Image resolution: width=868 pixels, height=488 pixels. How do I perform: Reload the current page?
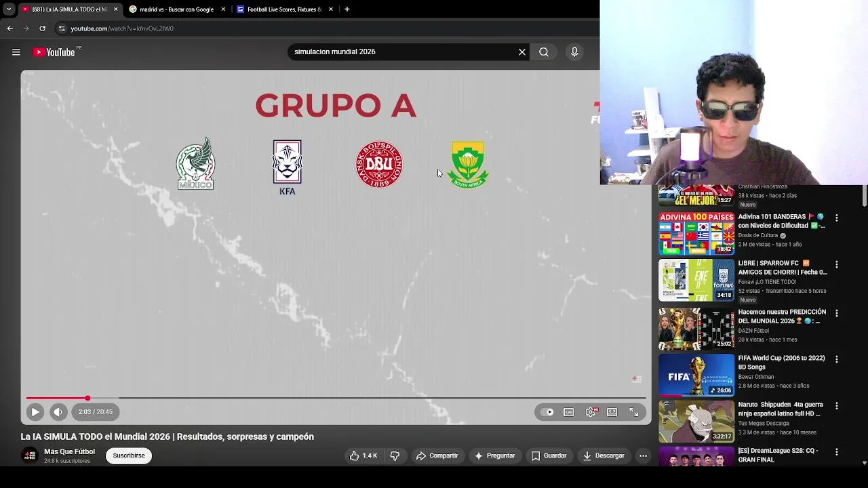click(x=42, y=28)
